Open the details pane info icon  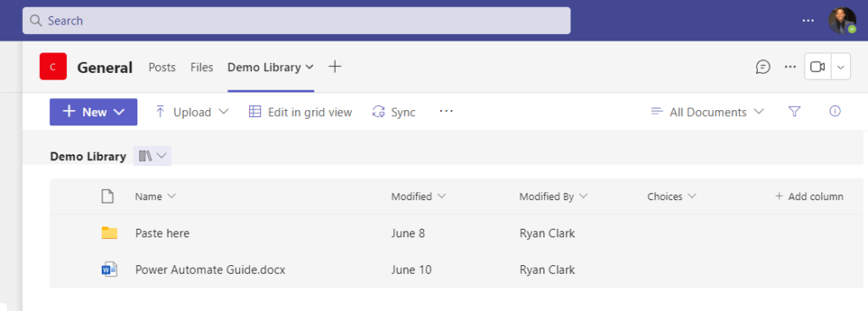pyautogui.click(x=835, y=111)
